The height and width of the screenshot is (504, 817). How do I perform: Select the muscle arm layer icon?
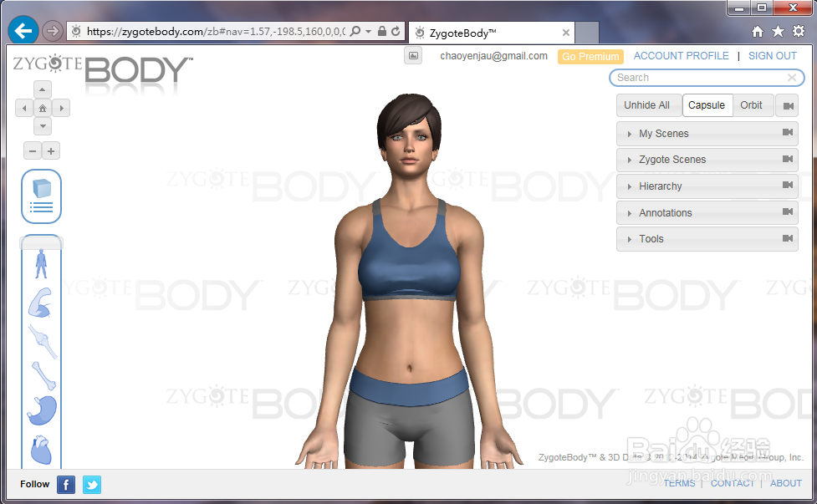pos(41,303)
